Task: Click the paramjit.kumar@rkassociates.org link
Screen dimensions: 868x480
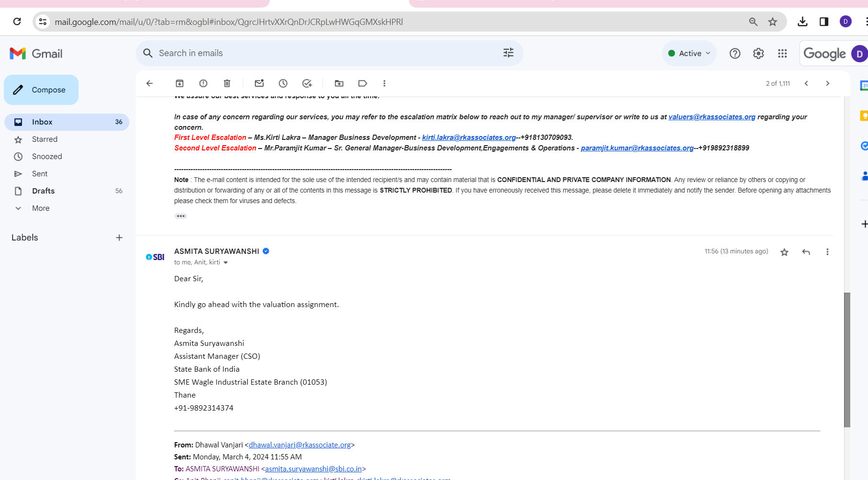Action: click(637, 148)
